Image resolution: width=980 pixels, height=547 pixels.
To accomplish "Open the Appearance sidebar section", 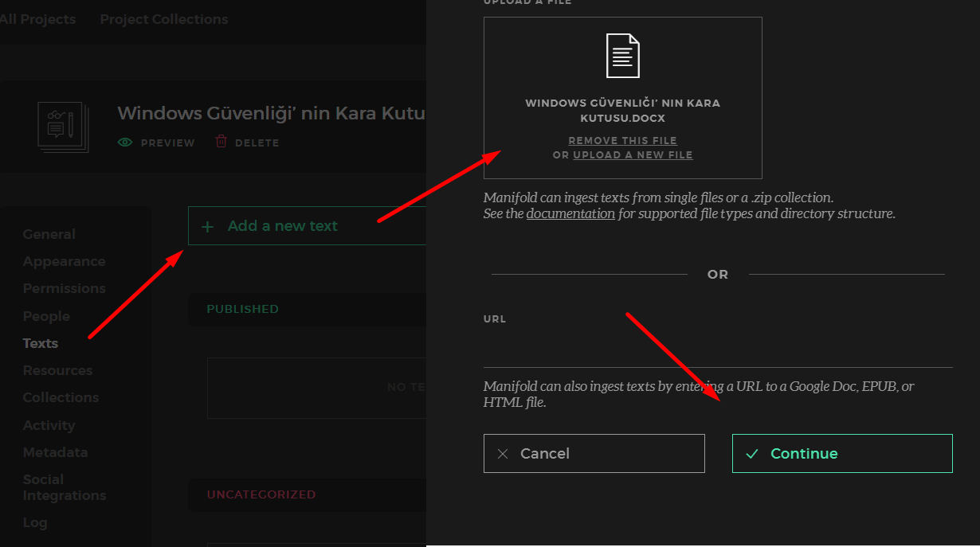I will [x=65, y=261].
